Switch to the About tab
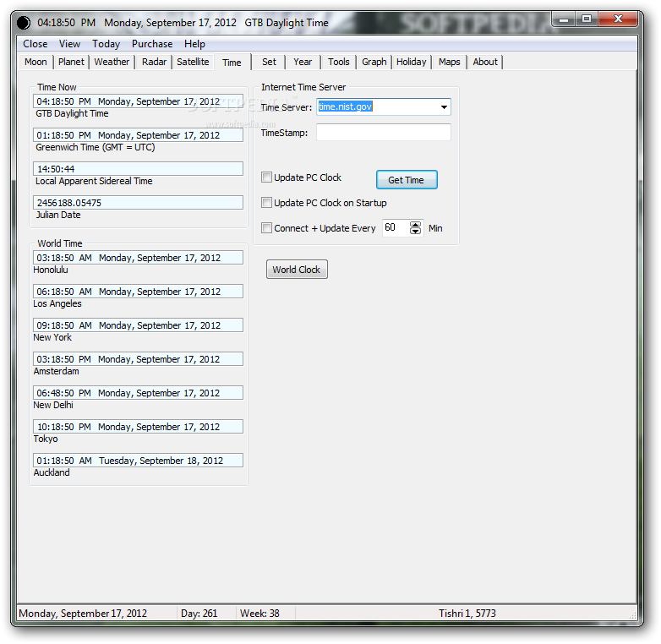Viewport: 661px width, 644px height. pyautogui.click(x=485, y=62)
